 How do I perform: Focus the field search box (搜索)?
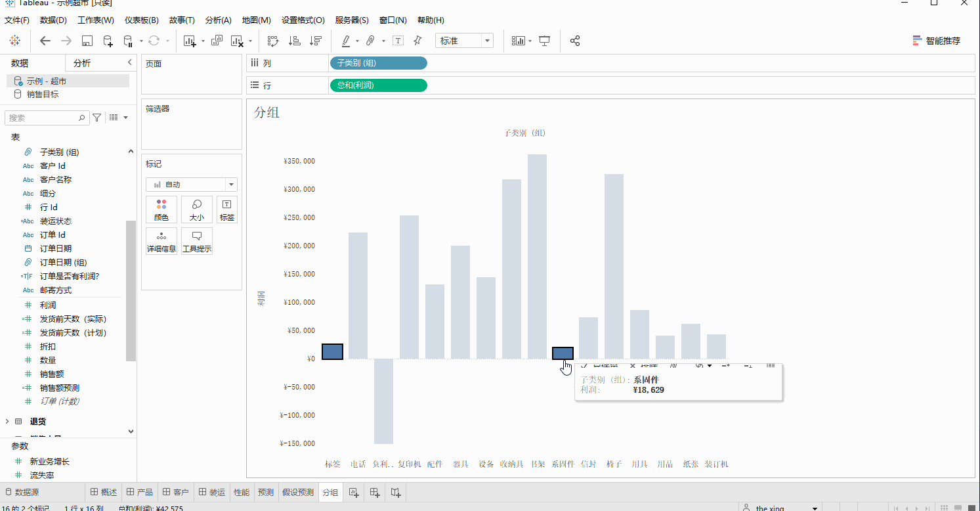click(47, 118)
